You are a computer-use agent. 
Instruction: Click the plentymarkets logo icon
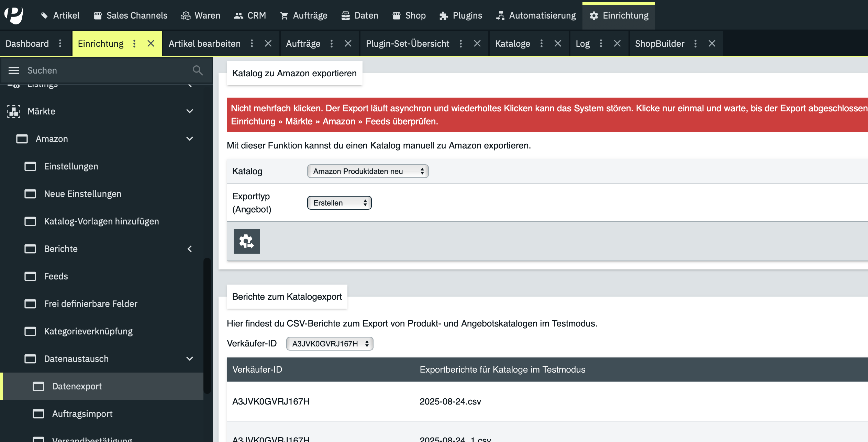coord(14,15)
